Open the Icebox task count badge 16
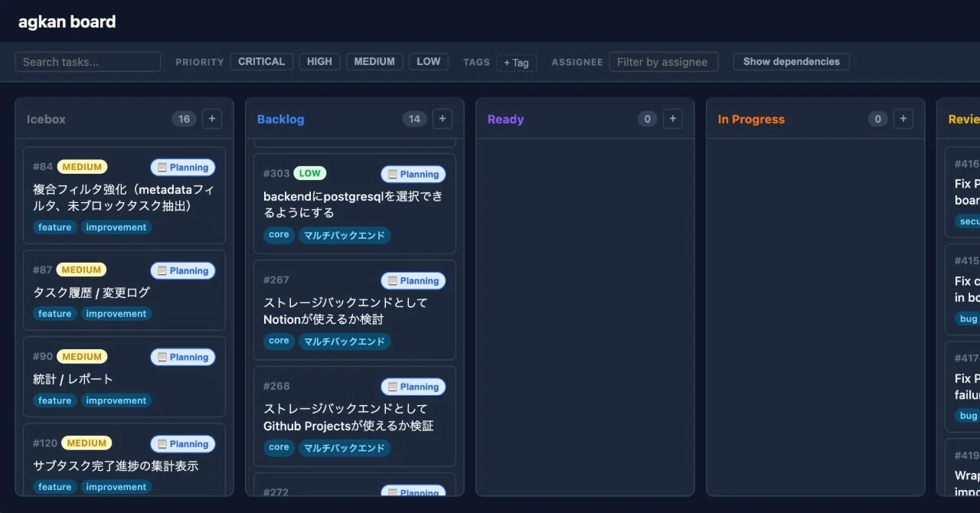Image resolution: width=980 pixels, height=513 pixels. coord(184,119)
